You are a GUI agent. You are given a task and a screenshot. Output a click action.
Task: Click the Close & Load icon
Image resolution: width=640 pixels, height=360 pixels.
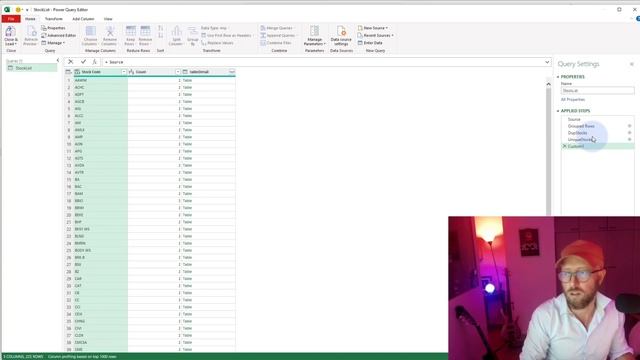[x=11, y=32]
